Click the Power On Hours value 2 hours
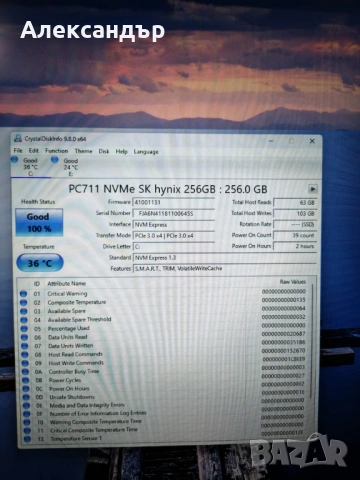Viewport: 360px width, 480px height. (295, 246)
